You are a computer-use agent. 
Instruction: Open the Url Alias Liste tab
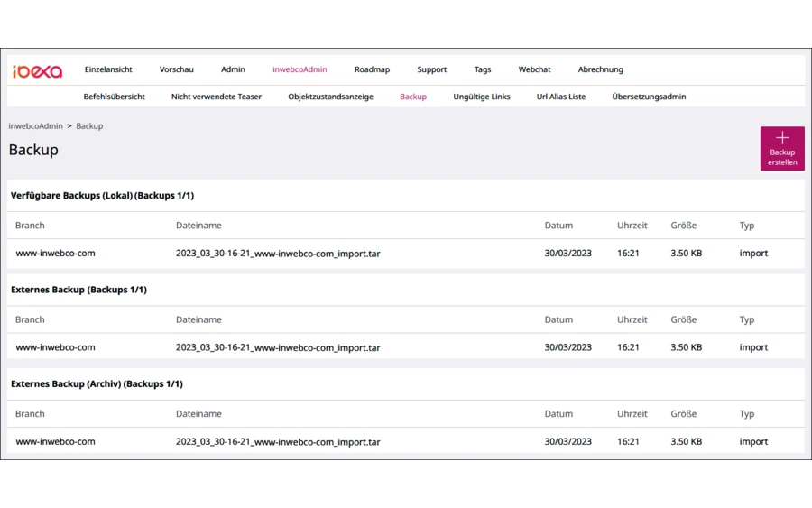560,97
